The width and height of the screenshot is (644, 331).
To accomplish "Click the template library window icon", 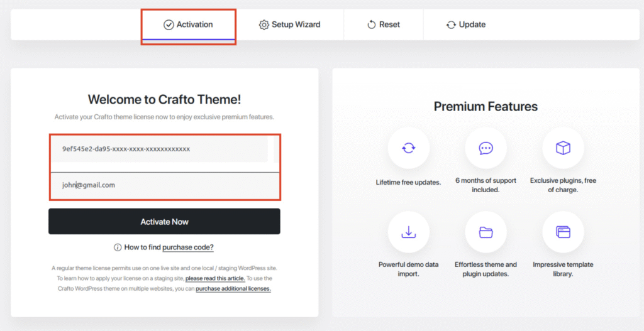I will (x=563, y=232).
